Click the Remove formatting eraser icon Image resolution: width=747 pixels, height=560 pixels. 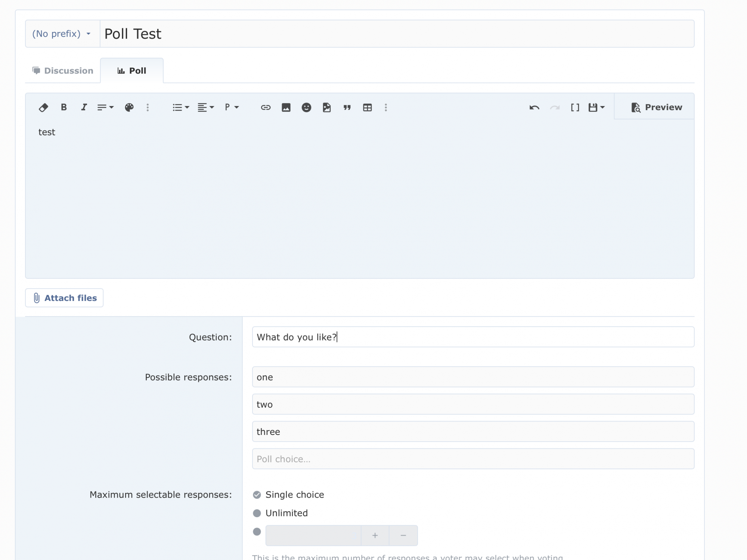tap(43, 108)
